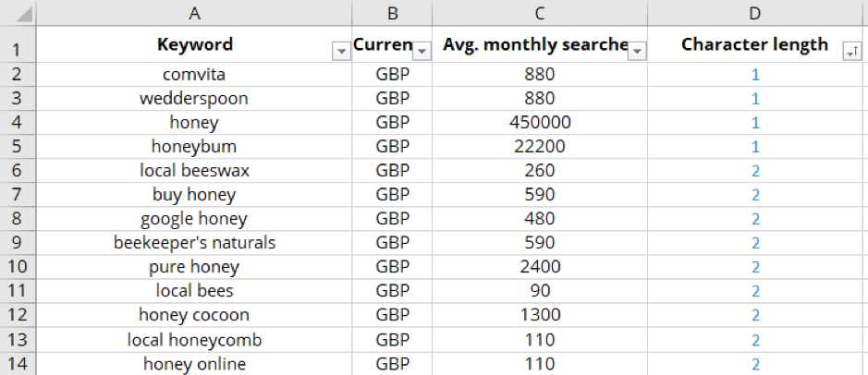
Task: Select column D header
Action: 755,13
